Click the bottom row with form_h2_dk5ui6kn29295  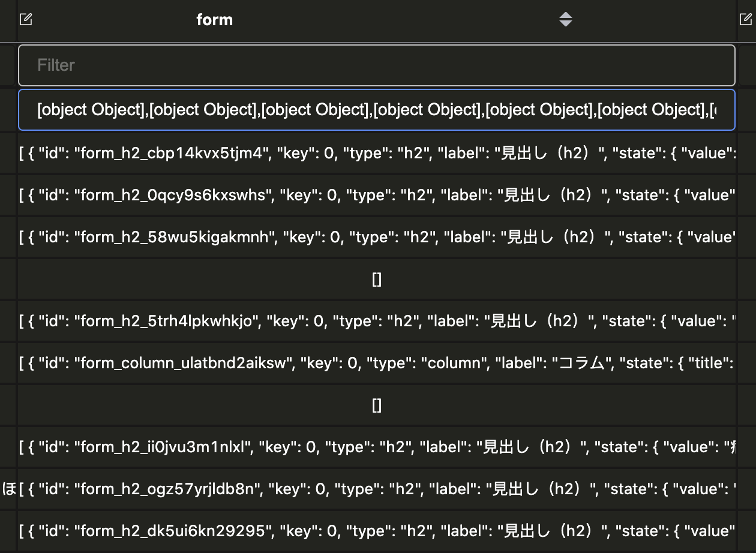377,530
